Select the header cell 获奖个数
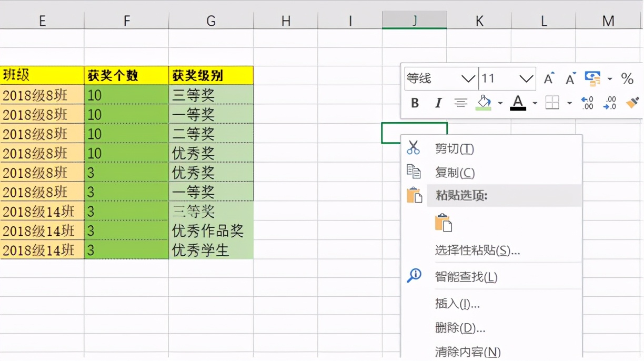The image size is (644, 361). pyautogui.click(x=127, y=75)
